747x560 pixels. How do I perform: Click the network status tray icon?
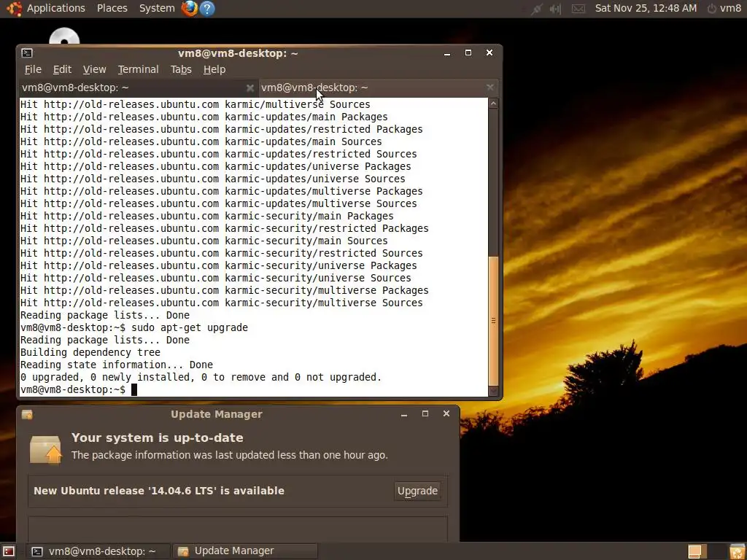pos(536,9)
